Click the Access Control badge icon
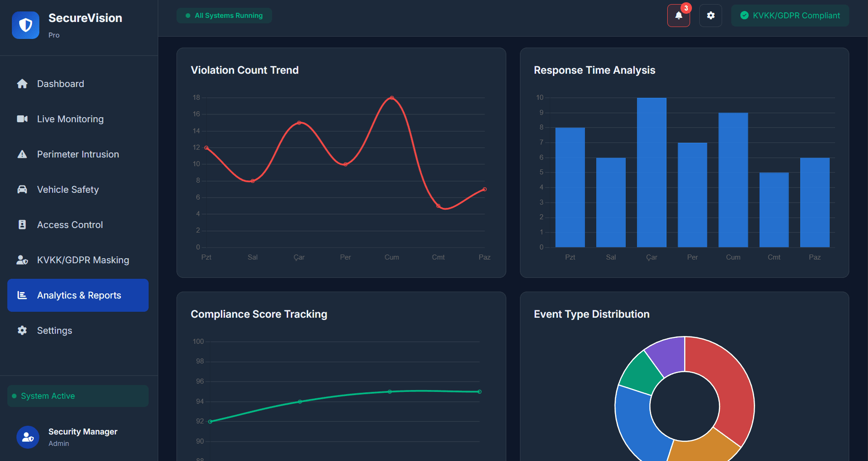This screenshot has height=461, width=868. click(22, 225)
